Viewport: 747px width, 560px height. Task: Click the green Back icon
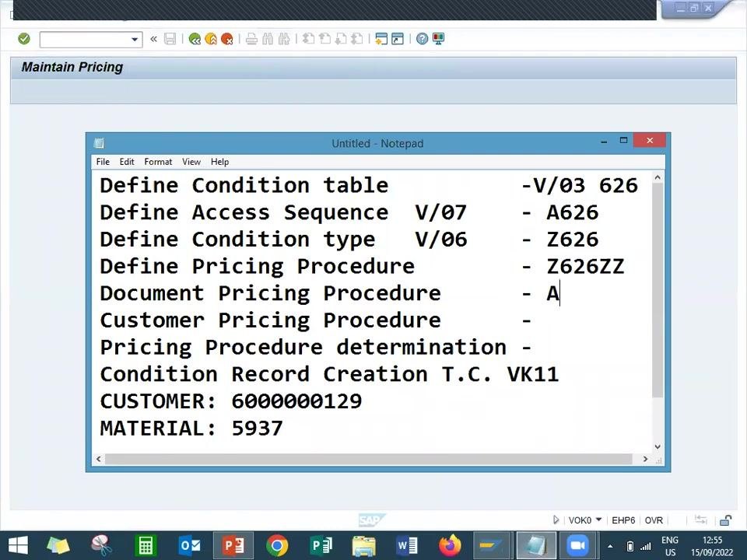tap(195, 39)
